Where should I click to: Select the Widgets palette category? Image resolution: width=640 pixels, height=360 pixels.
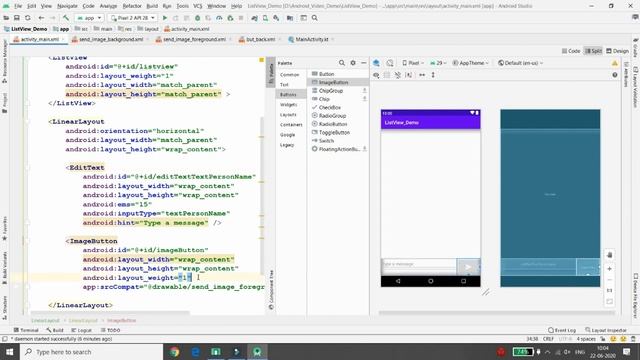pos(288,104)
